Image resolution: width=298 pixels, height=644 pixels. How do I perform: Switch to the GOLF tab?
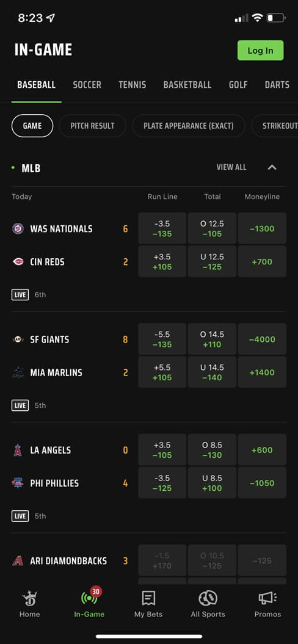click(x=238, y=85)
